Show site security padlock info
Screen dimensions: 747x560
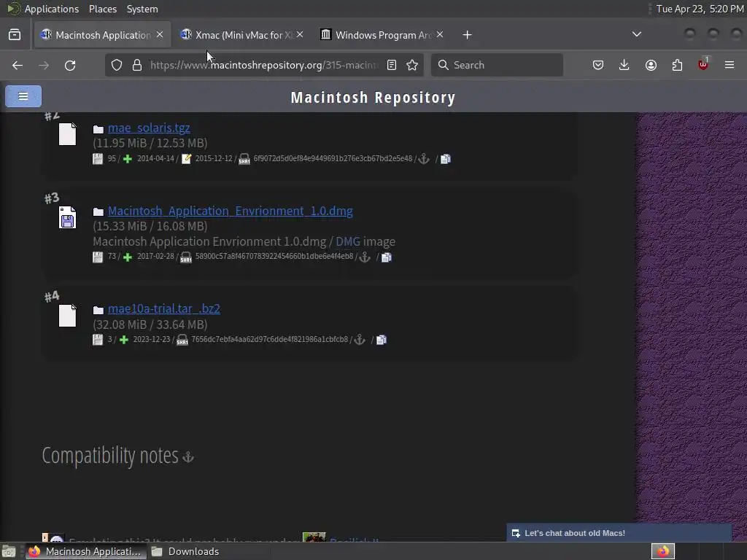point(137,65)
